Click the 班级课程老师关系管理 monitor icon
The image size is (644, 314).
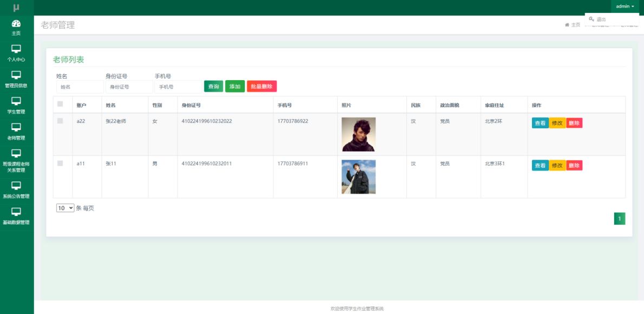[16, 154]
